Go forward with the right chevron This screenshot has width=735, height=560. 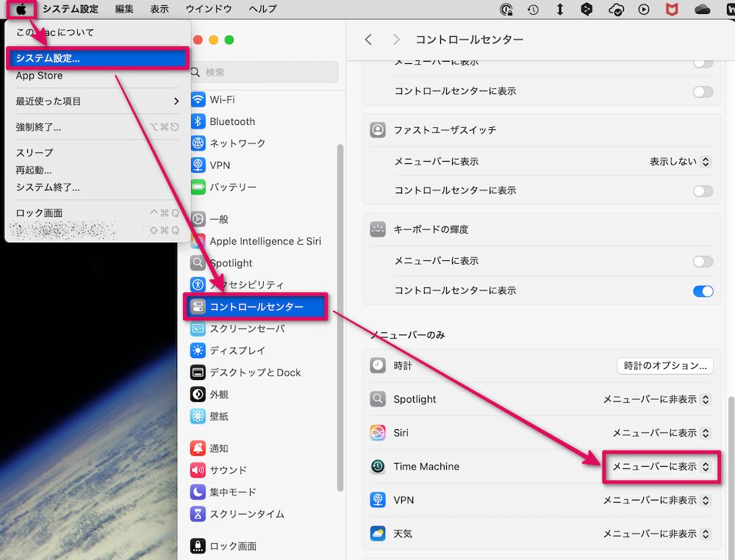coord(397,40)
